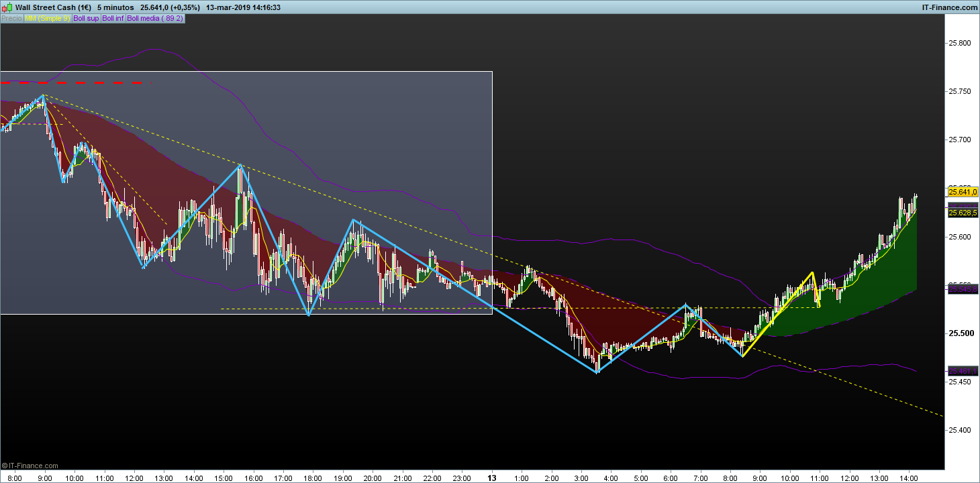This screenshot has width=980, height=483.
Task: Click the 25.700 price axis label
Action: [960, 140]
